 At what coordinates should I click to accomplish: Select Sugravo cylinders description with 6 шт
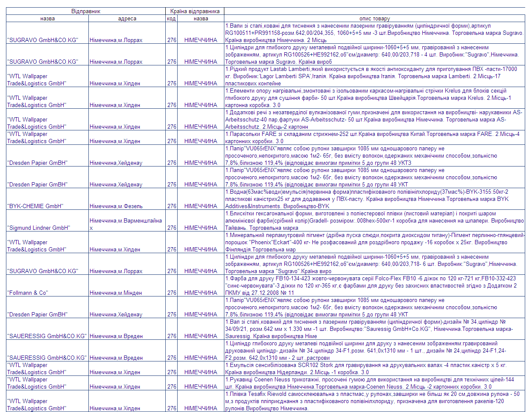374,264
